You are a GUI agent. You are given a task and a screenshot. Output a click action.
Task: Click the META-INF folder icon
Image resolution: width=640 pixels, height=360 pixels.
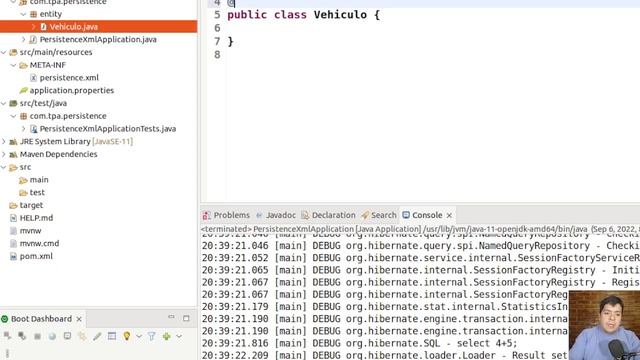[x=24, y=65]
